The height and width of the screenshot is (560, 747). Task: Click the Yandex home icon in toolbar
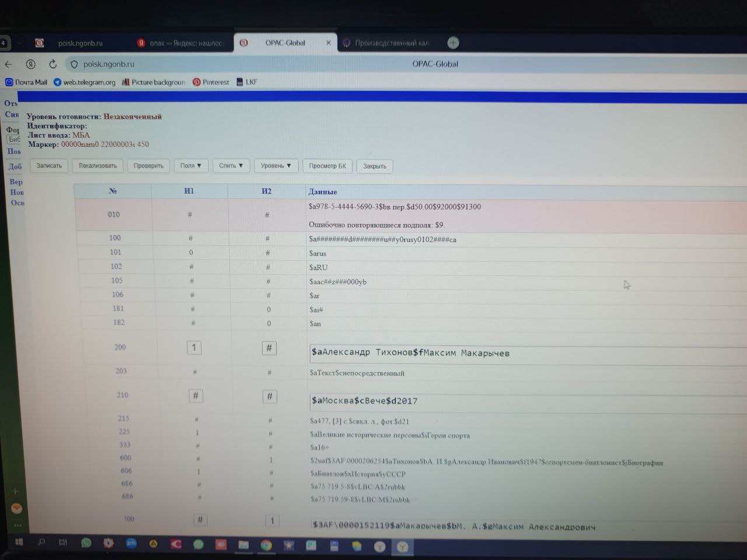tap(31, 64)
